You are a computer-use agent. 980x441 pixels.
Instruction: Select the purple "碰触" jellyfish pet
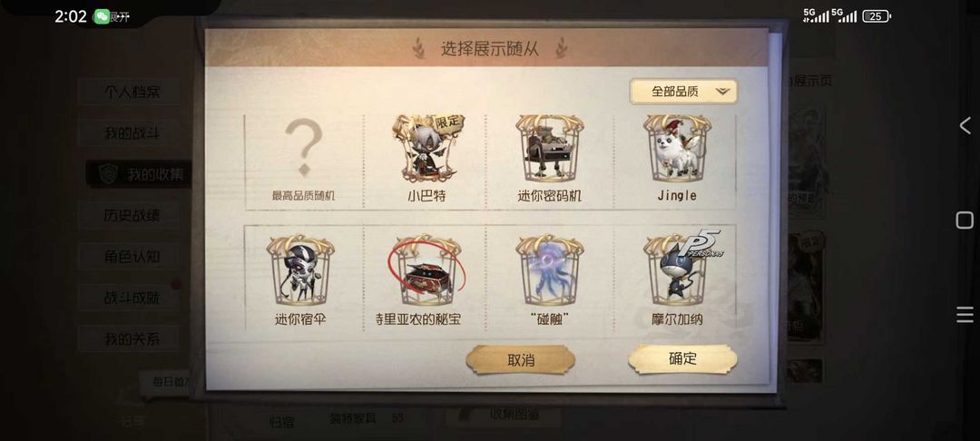[x=549, y=269]
